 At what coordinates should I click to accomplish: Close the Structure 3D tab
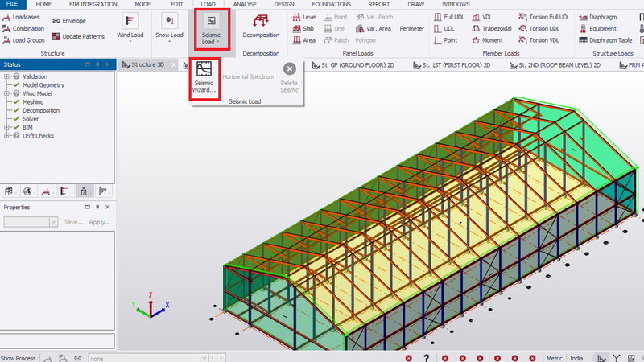174,65
